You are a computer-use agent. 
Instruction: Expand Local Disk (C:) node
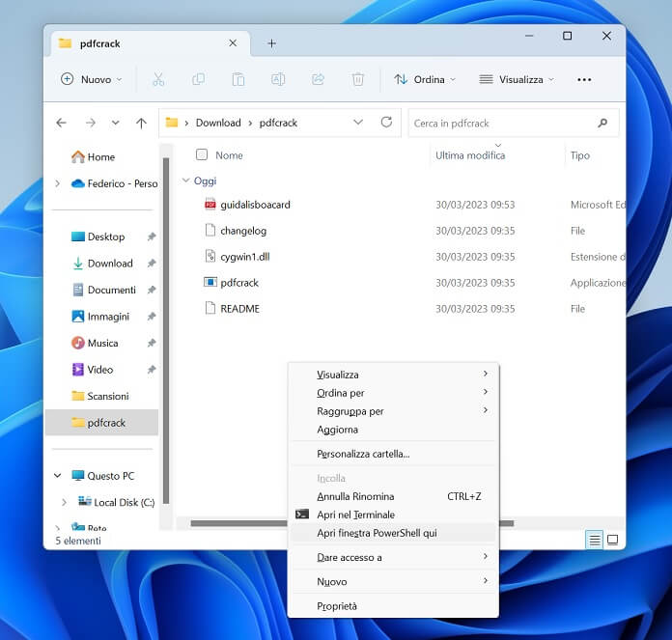64,502
